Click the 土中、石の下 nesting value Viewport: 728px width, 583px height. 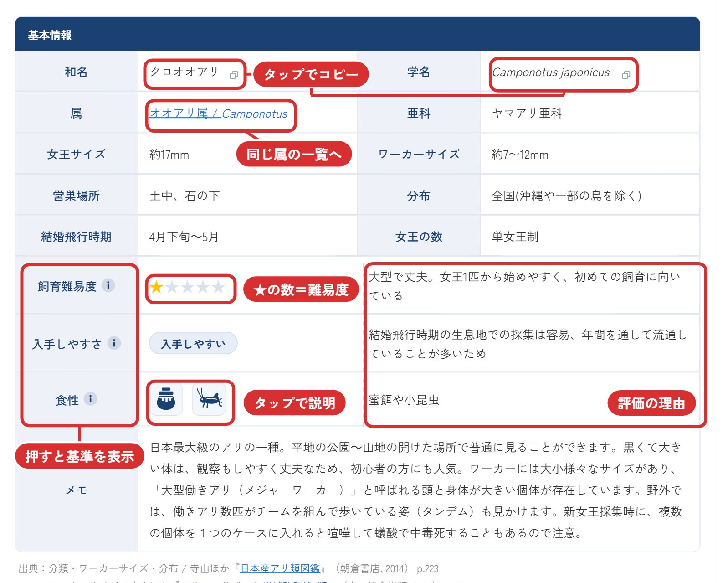(x=185, y=196)
